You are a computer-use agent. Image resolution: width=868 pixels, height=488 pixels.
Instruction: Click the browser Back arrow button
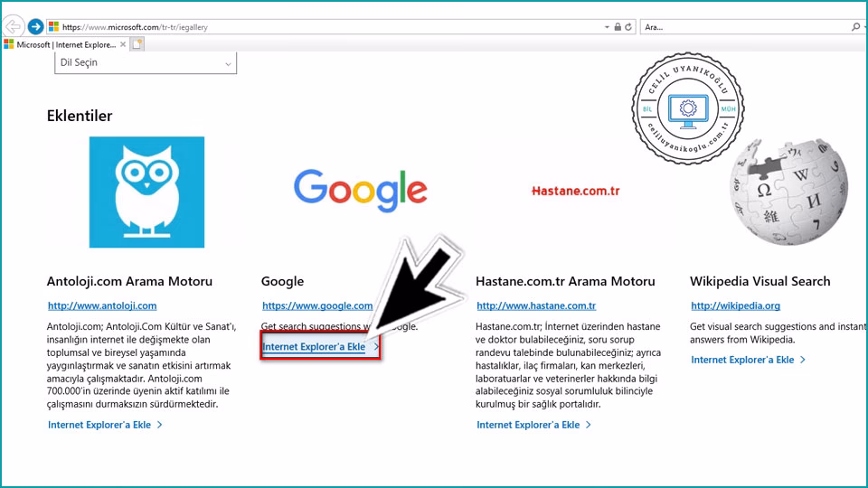[14, 26]
